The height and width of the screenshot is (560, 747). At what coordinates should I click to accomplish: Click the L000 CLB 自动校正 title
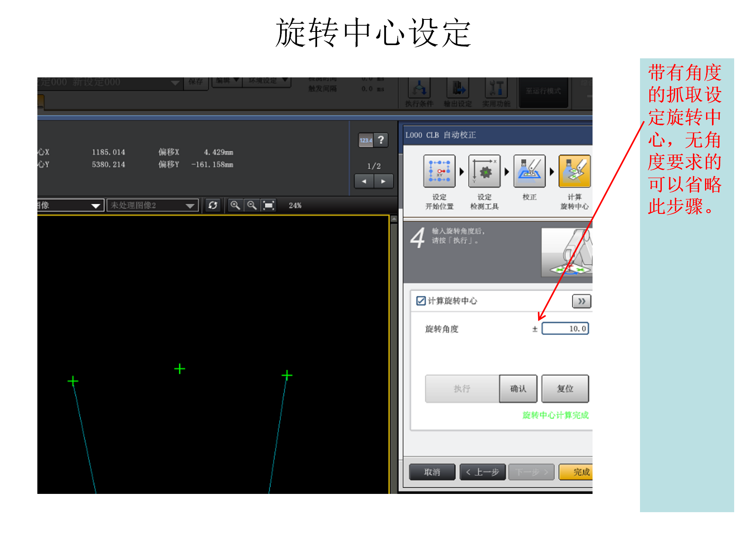pyautogui.click(x=441, y=135)
